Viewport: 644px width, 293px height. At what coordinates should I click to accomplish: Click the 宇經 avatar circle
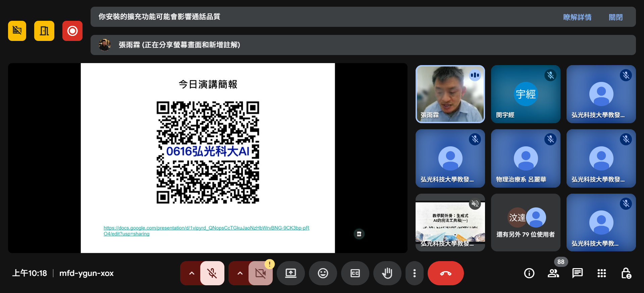pyautogui.click(x=526, y=94)
